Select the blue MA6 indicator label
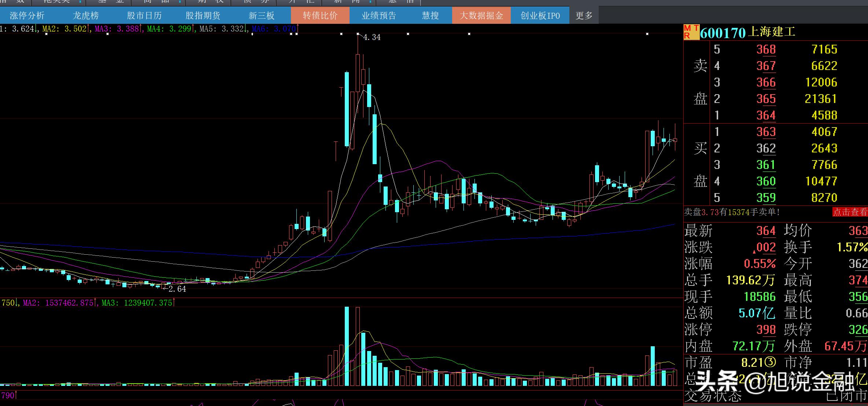Screen dimensions: 868x406 pyautogui.click(x=274, y=29)
